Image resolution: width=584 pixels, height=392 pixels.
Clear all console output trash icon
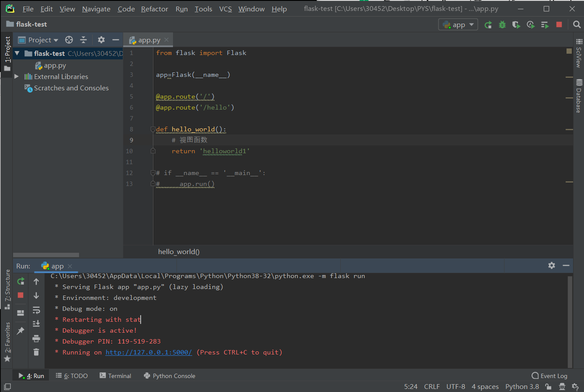(x=36, y=352)
